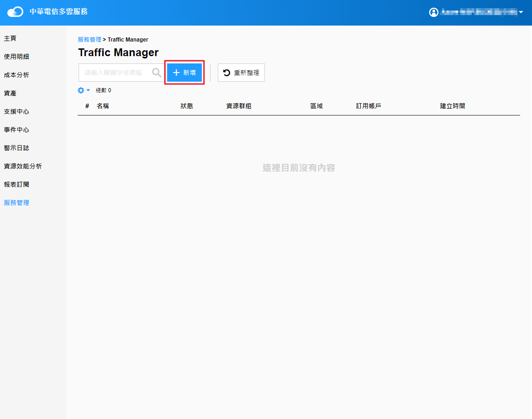
Task: Click the 區域 column header
Action: 316,106
